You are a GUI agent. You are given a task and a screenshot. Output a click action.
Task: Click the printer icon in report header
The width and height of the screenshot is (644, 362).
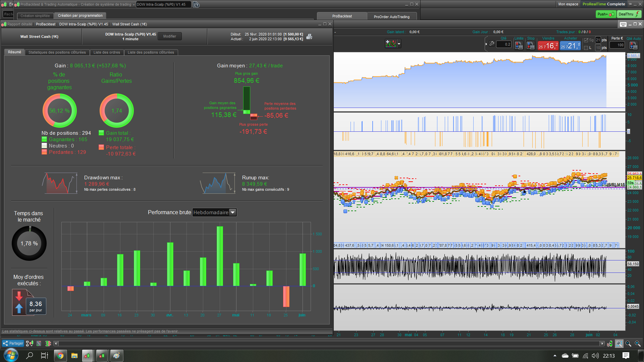pyautogui.click(x=309, y=37)
